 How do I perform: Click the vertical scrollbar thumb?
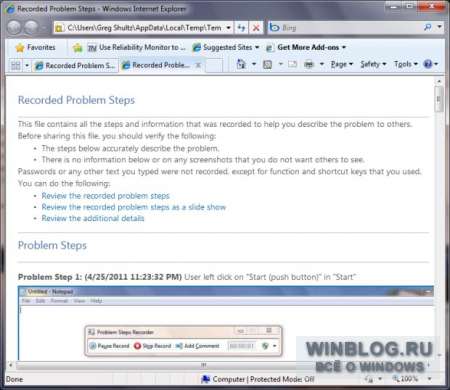pyautogui.click(x=439, y=99)
